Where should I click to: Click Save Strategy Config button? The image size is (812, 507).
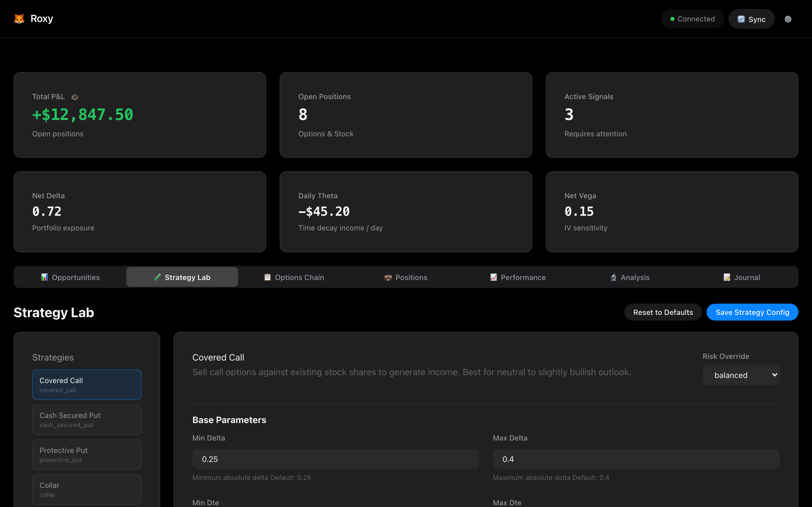click(x=752, y=312)
